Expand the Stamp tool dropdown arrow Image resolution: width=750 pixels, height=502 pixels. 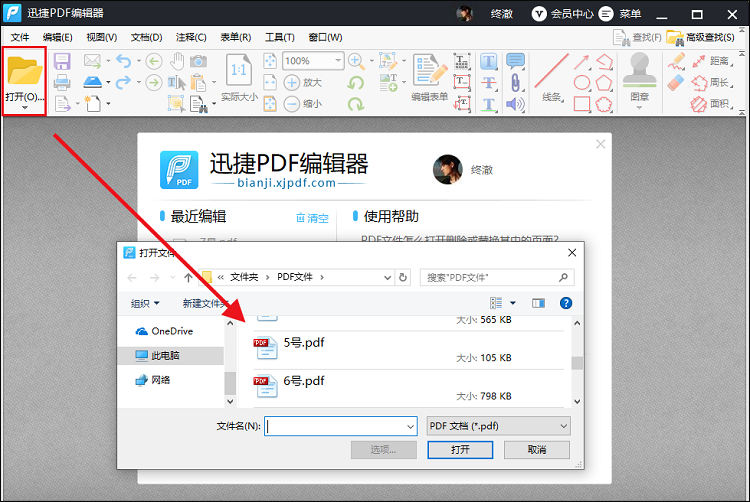(x=640, y=108)
